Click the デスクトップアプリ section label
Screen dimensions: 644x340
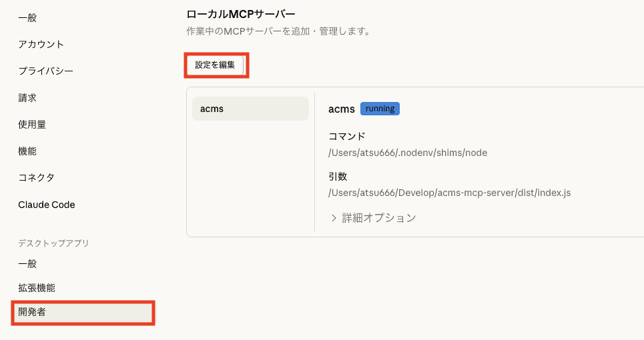tap(53, 243)
